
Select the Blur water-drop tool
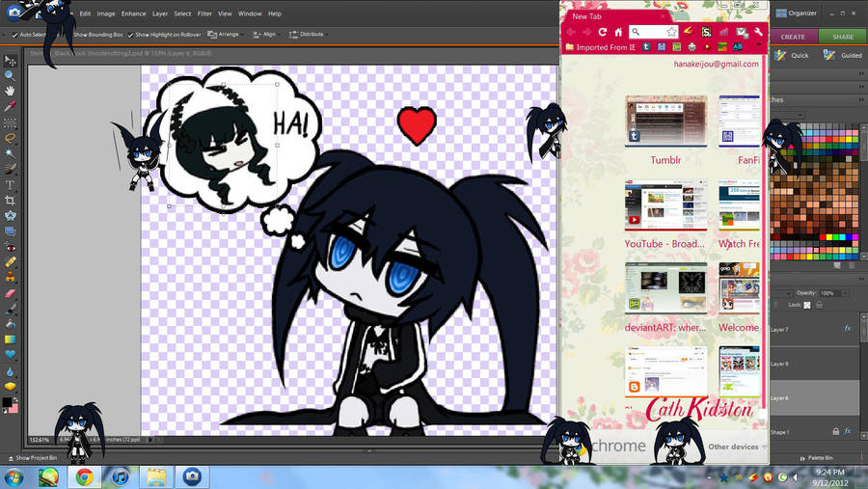tap(10, 371)
